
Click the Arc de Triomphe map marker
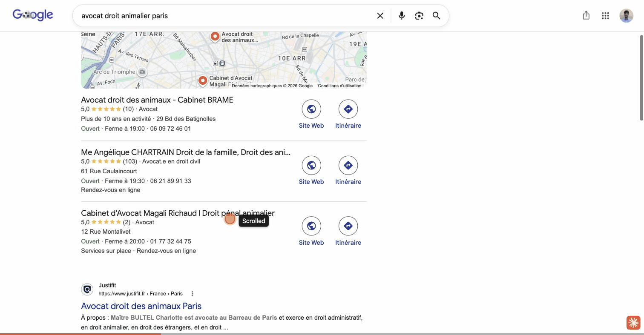coord(142,72)
